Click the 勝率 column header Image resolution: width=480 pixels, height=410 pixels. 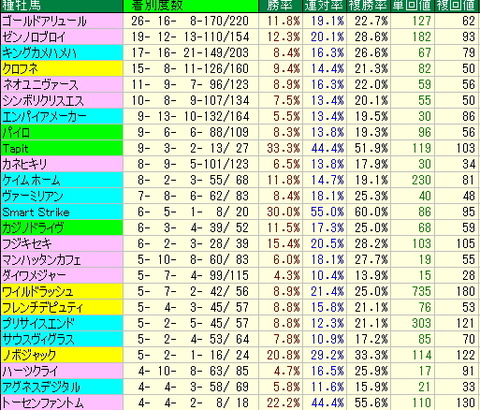[x=280, y=5]
